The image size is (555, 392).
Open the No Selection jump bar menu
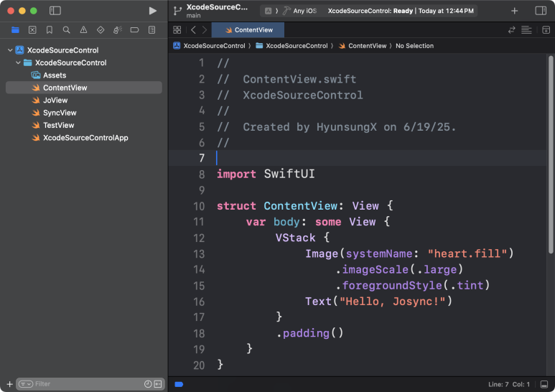click(414, 46)
